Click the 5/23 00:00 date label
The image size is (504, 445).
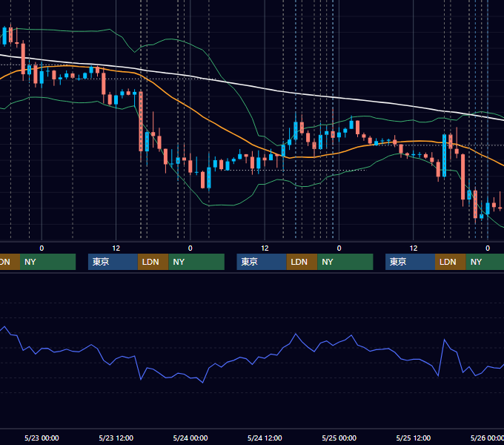(x=42, y=438)
